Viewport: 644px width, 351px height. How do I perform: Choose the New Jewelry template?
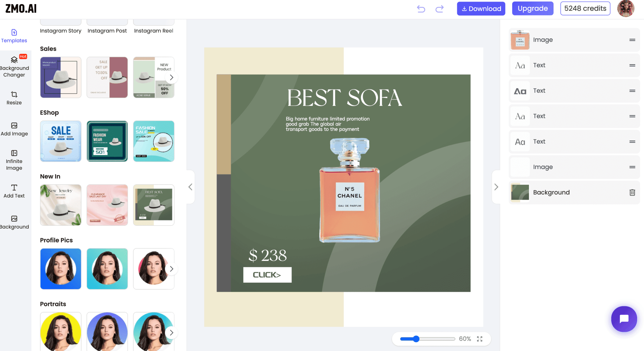click(61, 205)
